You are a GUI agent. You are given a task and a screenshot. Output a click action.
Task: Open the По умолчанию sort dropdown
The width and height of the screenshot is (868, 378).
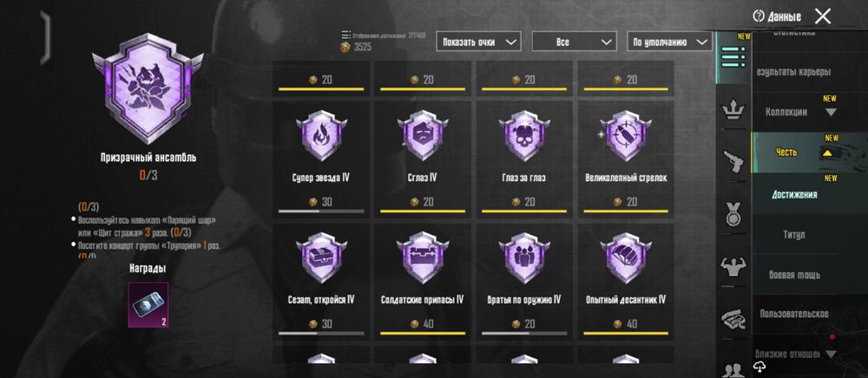[x=669, y=42]
